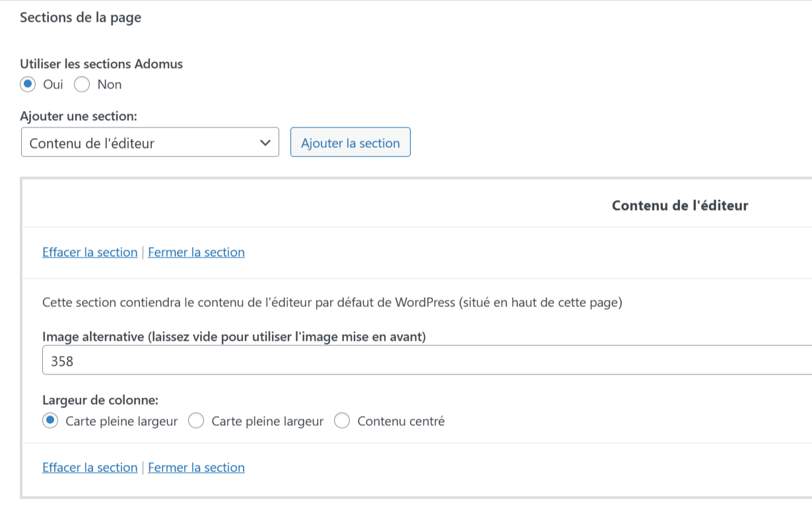Select the "Non" radio button
Viewport: 812px width, 523px height.
[x=82, y=85]
